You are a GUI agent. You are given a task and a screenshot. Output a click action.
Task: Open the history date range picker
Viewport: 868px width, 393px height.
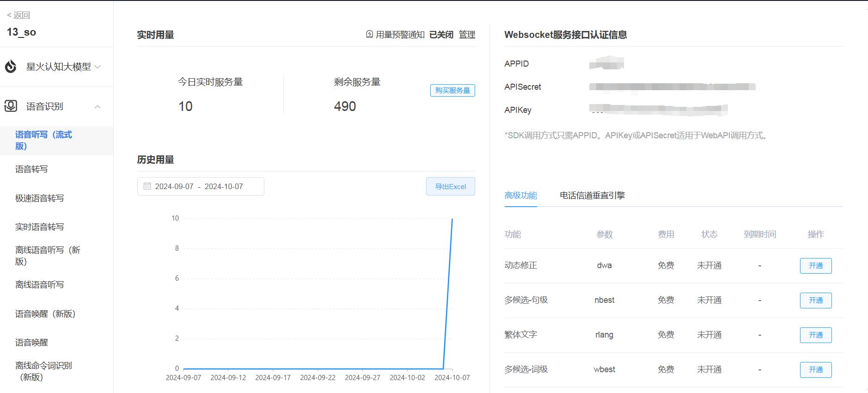point(201,186)
